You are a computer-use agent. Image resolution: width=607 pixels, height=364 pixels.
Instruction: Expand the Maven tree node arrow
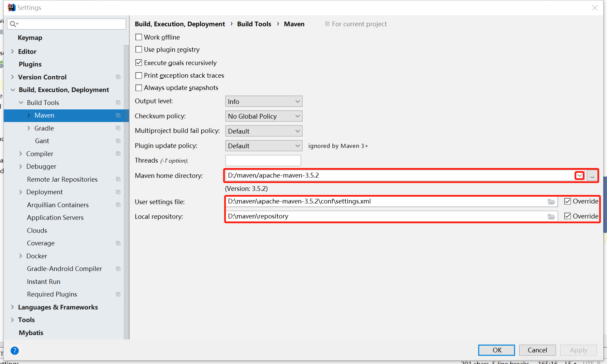pos(29,116)
